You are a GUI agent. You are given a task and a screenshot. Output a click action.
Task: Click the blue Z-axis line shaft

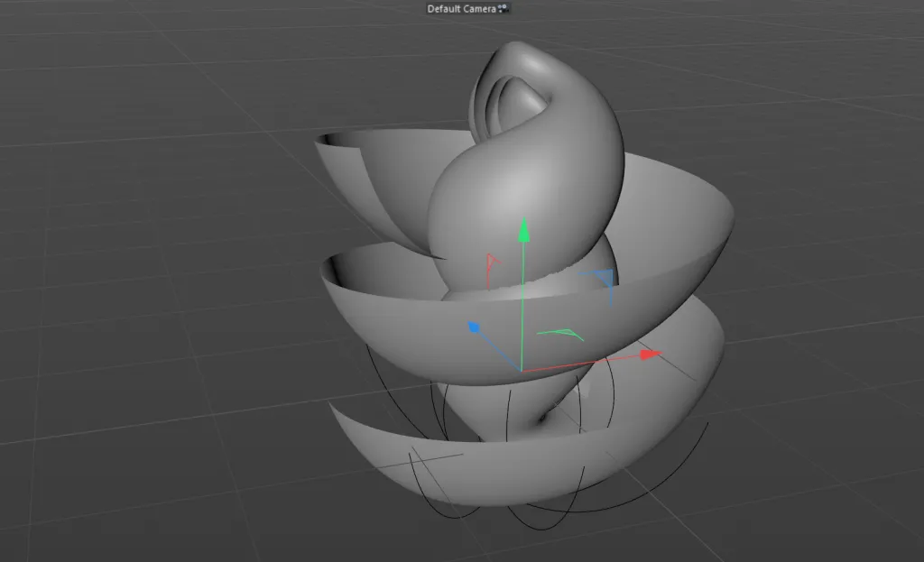tap(498, 350)
